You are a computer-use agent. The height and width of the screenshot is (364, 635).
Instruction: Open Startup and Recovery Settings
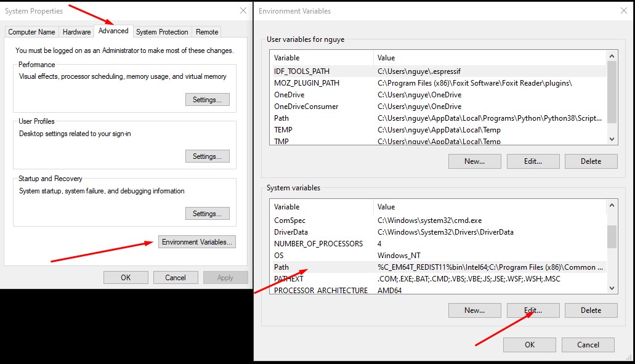207,214
